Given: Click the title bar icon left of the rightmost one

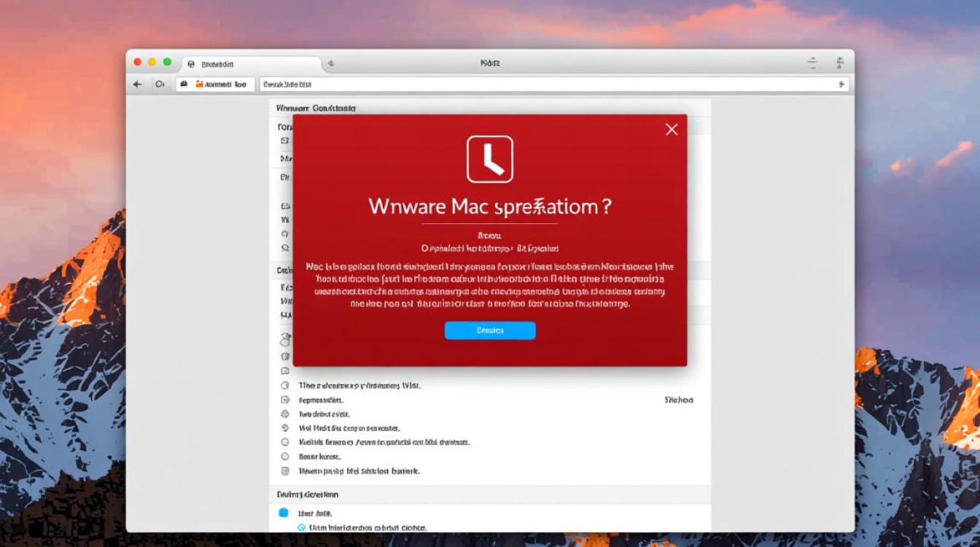Looking at the screenshot, I should point(812,63).
